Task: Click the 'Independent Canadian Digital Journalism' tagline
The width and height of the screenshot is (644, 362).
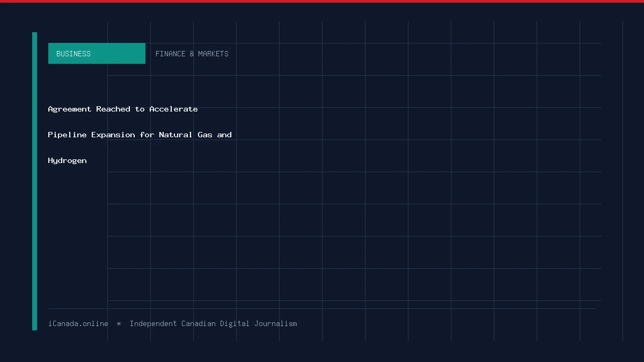Action: pyautogui.click(x=214, y=323)
